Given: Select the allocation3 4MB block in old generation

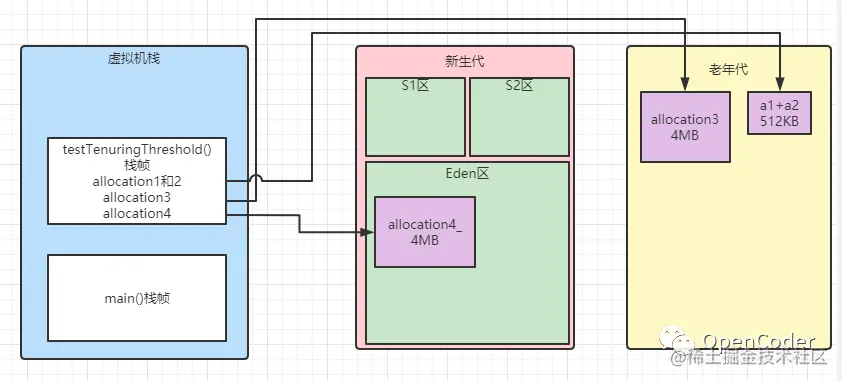Looking at the screenshot, I should click(x=685, y=127).
